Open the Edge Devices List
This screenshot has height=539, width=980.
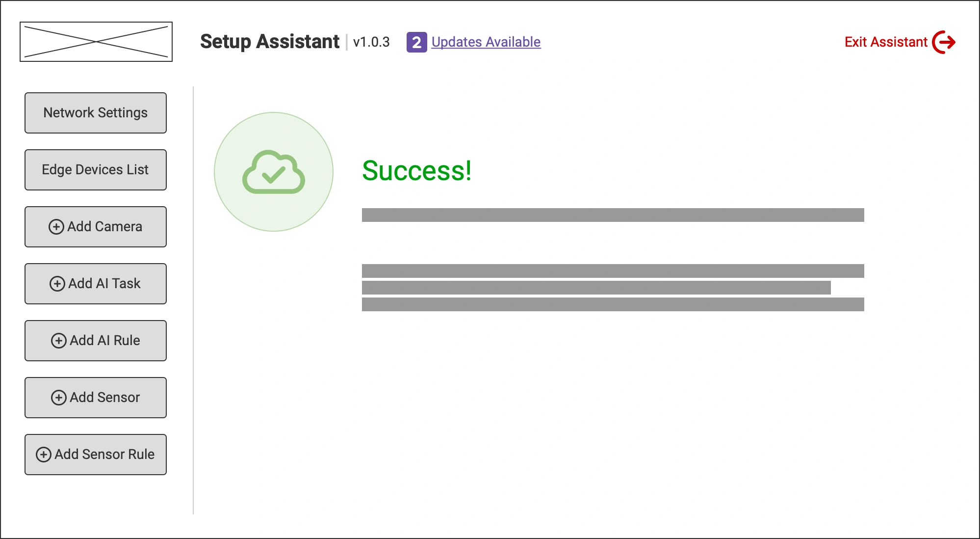(96, 170)
